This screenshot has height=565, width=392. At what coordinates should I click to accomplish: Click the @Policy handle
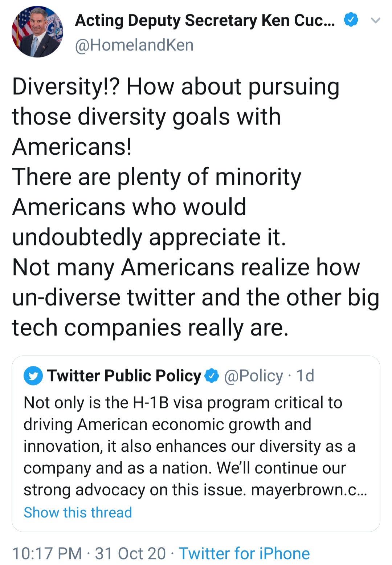[253, 375]
